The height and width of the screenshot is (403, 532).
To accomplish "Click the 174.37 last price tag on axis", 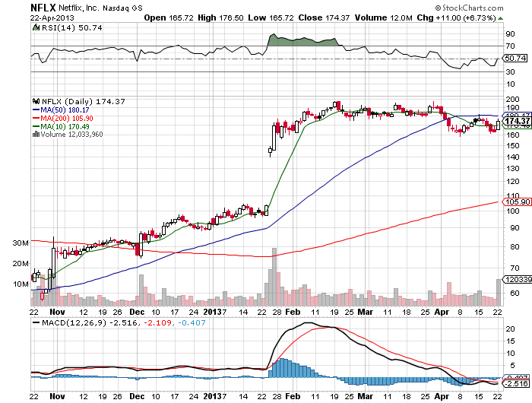I will (516, 121).
